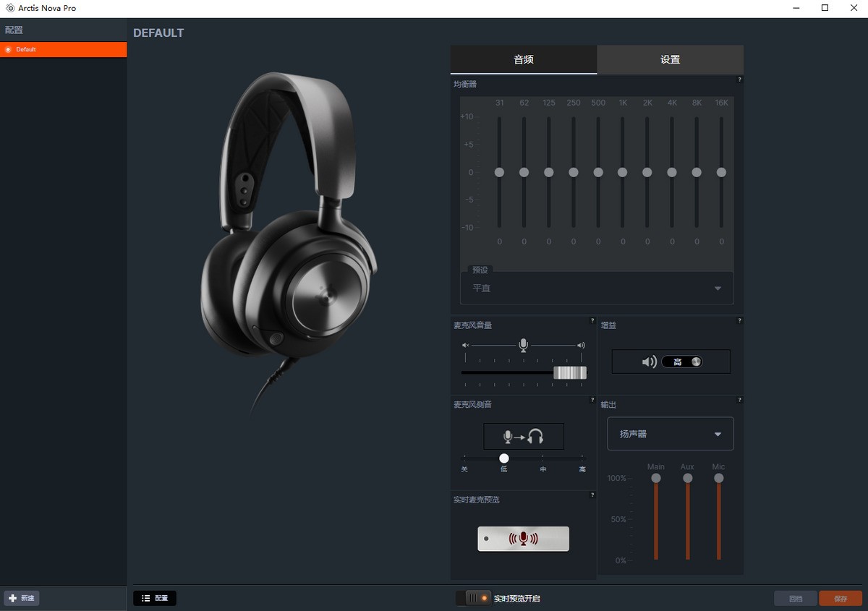Toggle the gain 高 switch
868x611 pixels.
tap(681, 362)
